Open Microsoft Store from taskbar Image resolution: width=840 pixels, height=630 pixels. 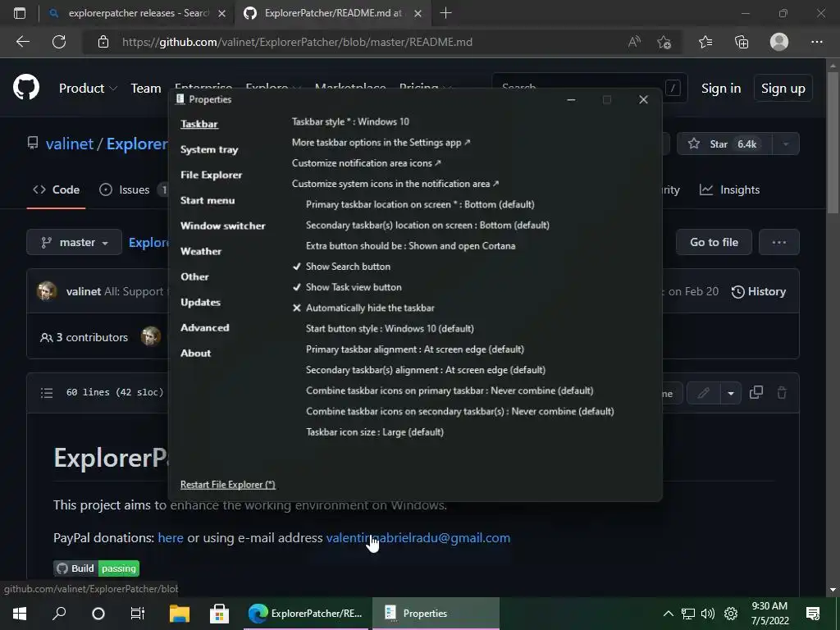tap(219, 614)
